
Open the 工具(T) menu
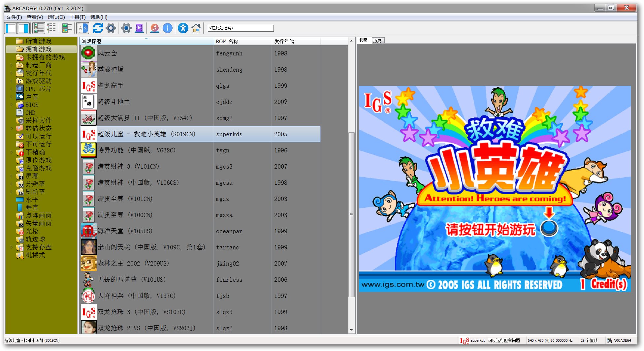pos(78,17)
